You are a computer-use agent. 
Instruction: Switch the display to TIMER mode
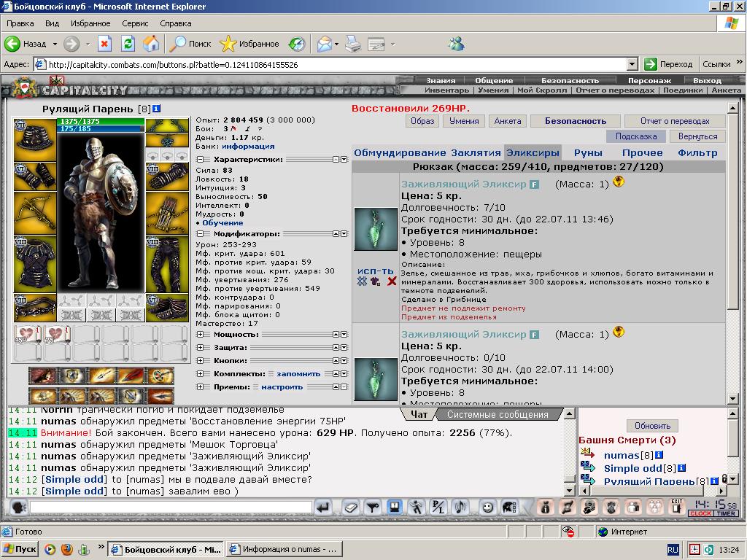click(726, 513)
